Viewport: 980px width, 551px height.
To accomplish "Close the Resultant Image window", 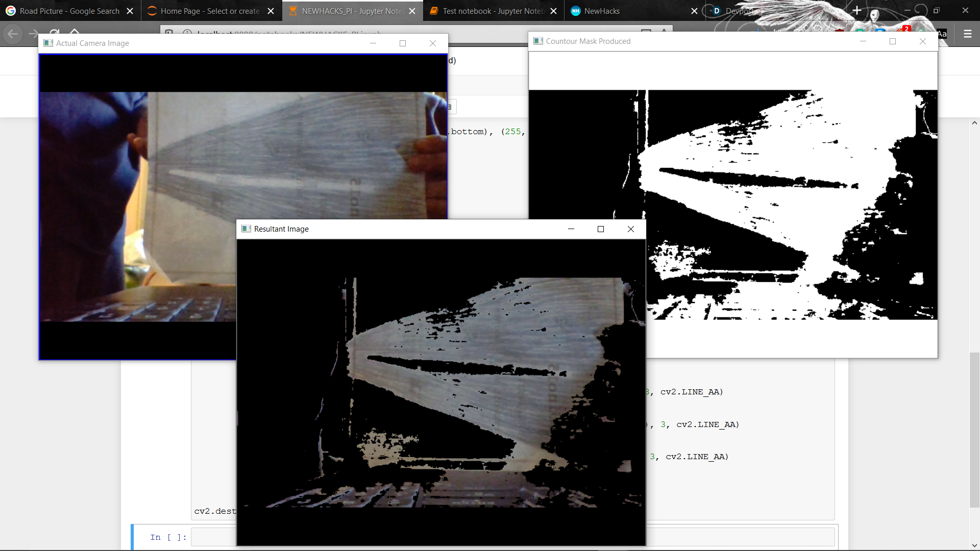I will coord(631,229).
